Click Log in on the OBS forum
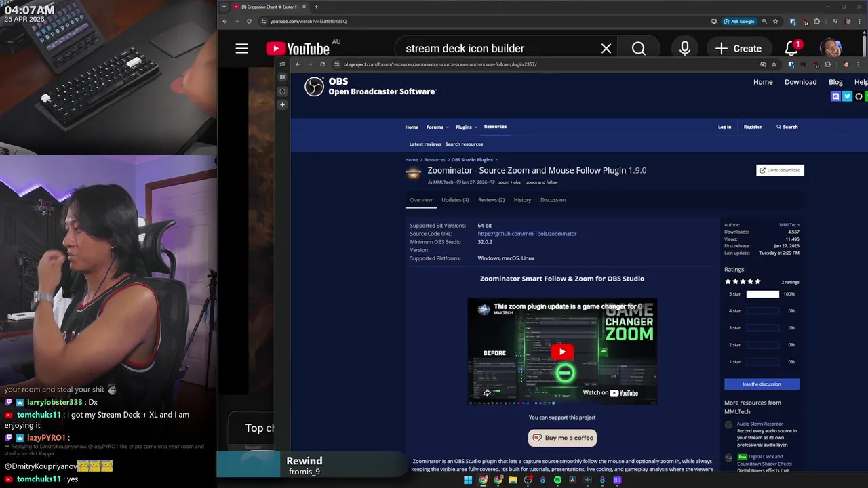 pyautogui.click(x=724, y=127)
